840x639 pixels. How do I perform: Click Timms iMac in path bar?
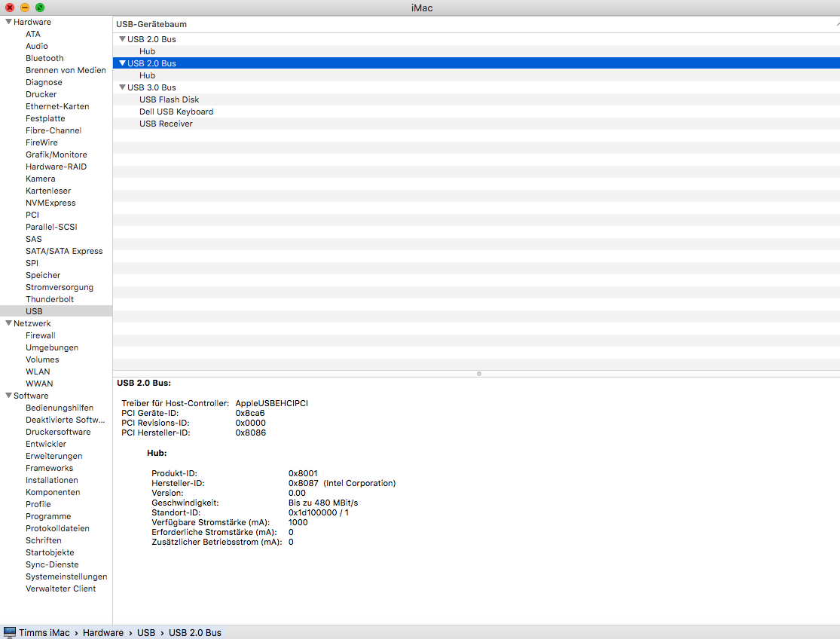(44, 632)
